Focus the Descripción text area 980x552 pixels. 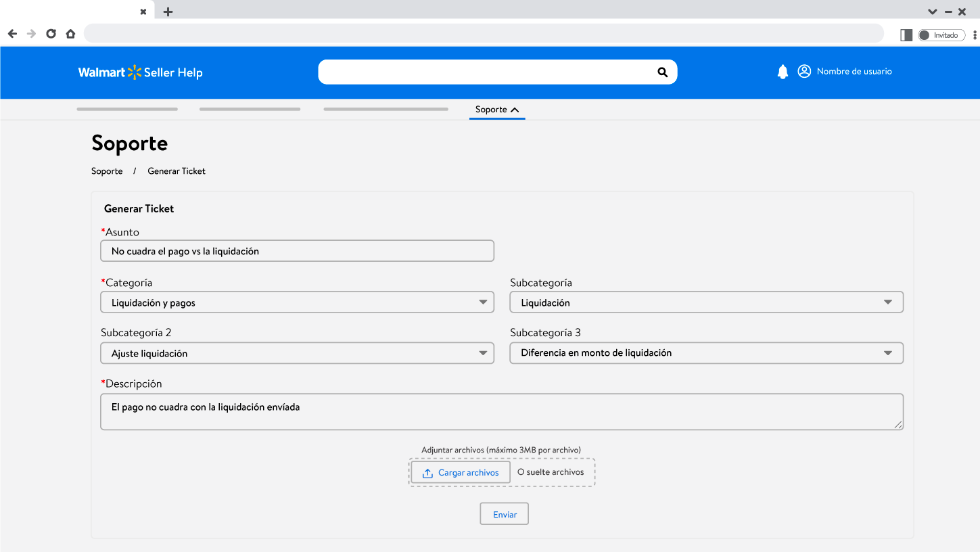[x=501, y=412]
